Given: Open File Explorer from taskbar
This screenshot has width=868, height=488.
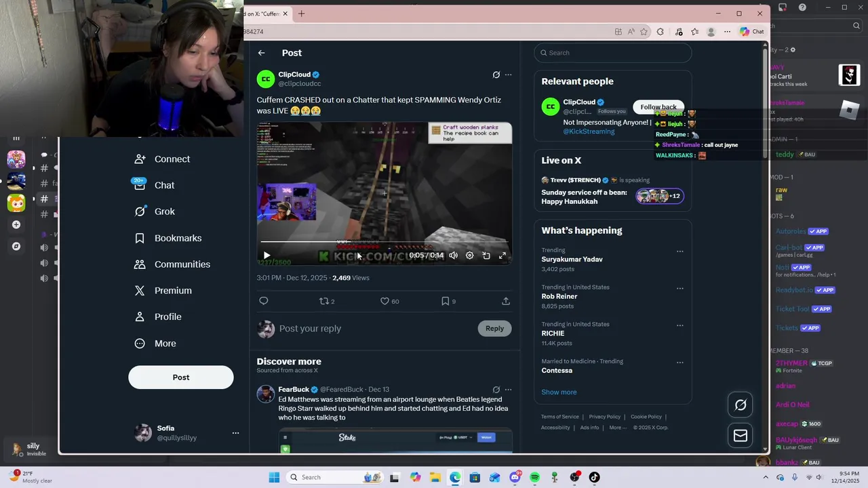Looking at the screenshot, I should (x=435, y=477).
